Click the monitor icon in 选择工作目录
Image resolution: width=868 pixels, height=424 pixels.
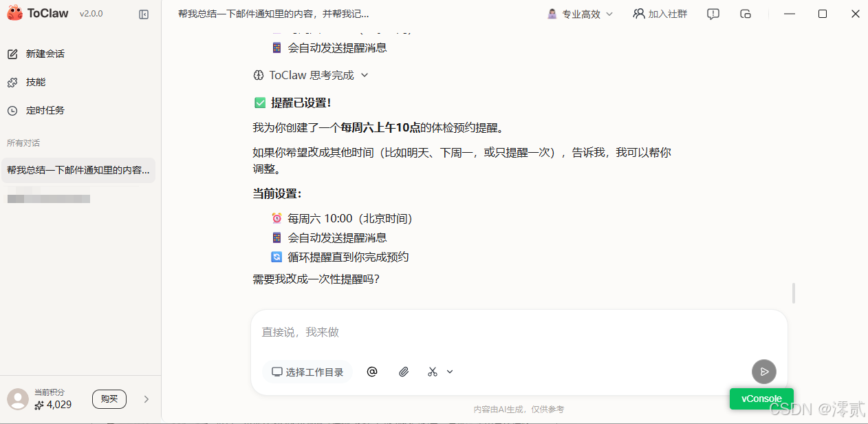[277, 372]
